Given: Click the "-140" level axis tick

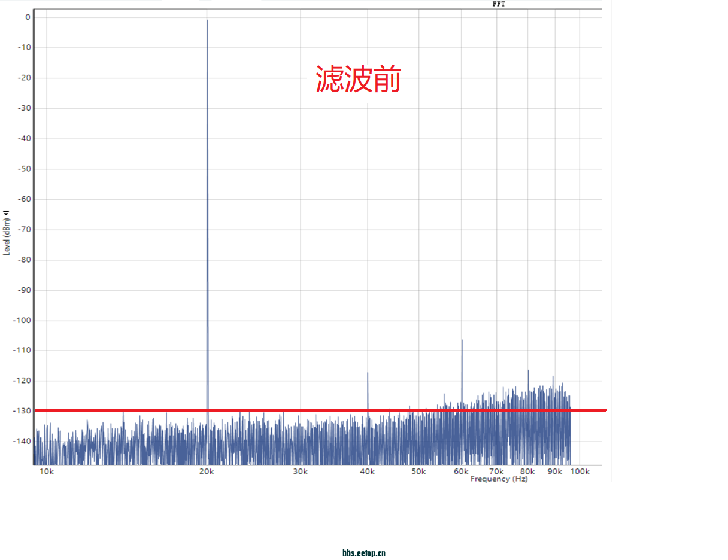Looking at the screenshot, I should (x=22, y=442).
